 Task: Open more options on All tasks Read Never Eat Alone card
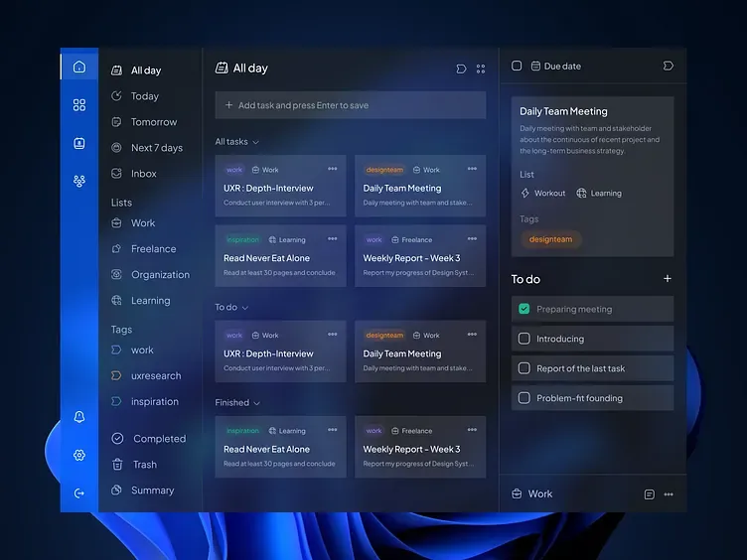[333, 238]
